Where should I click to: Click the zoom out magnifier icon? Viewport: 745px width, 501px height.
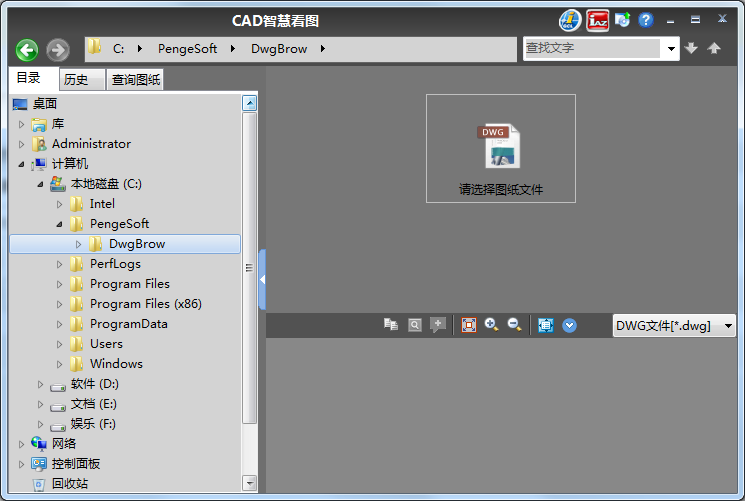click(514, 325)
